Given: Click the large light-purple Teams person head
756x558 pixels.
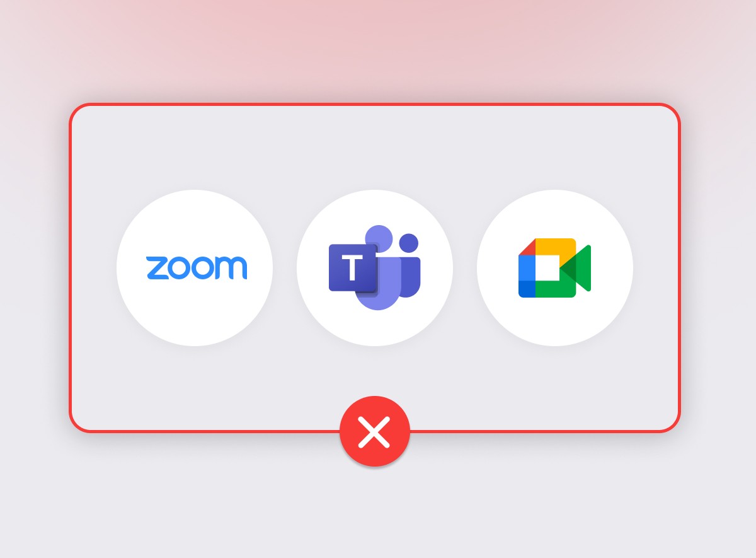Looking at the screenshot, I should pyautogui.click(x=379, y=238).
